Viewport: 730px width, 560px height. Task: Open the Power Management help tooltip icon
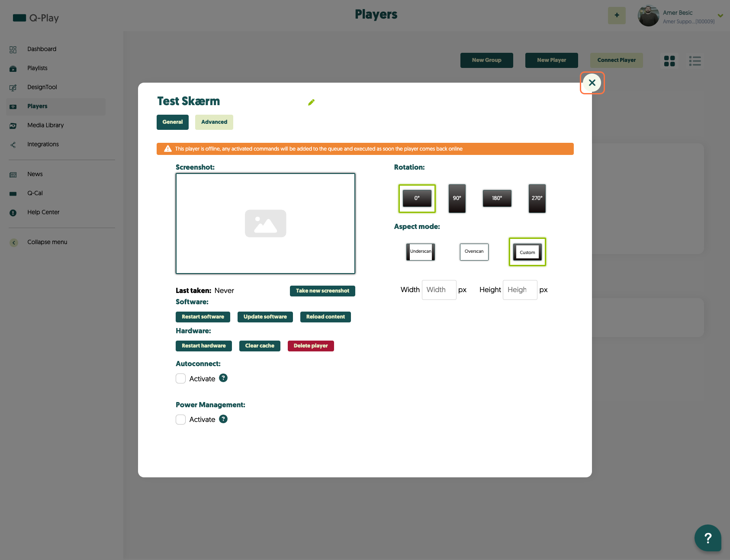pyautogui.click(x=223, y=419)
